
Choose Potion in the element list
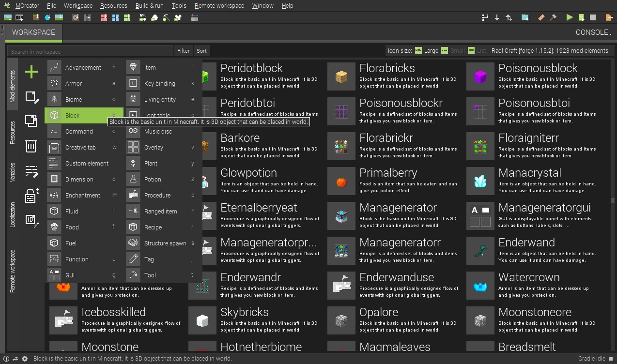coord(163,179)
